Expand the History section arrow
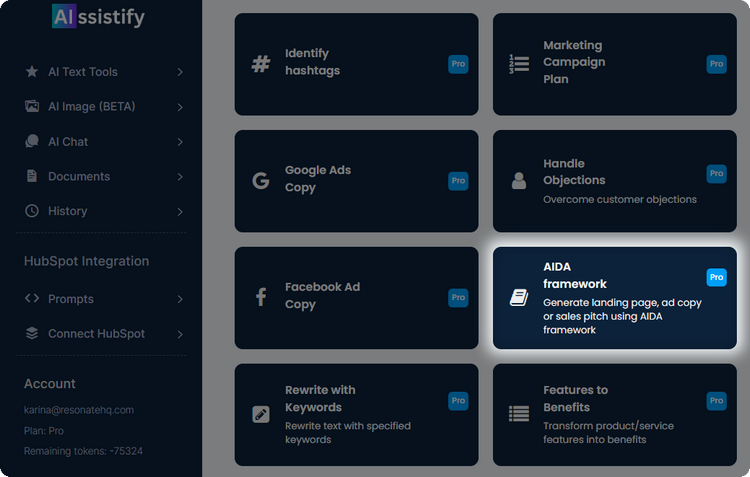This screenshot has width=750, height=477. point(180,212)
